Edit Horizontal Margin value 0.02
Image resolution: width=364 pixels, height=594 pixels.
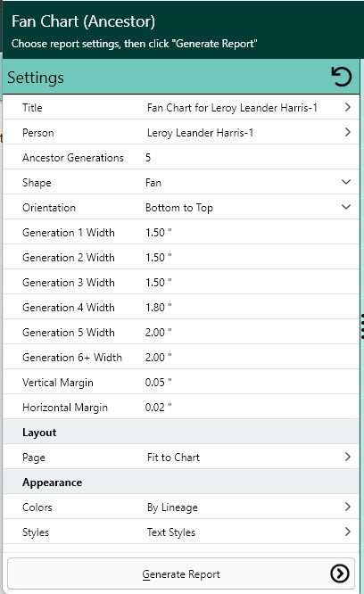(x=158, y=408)
